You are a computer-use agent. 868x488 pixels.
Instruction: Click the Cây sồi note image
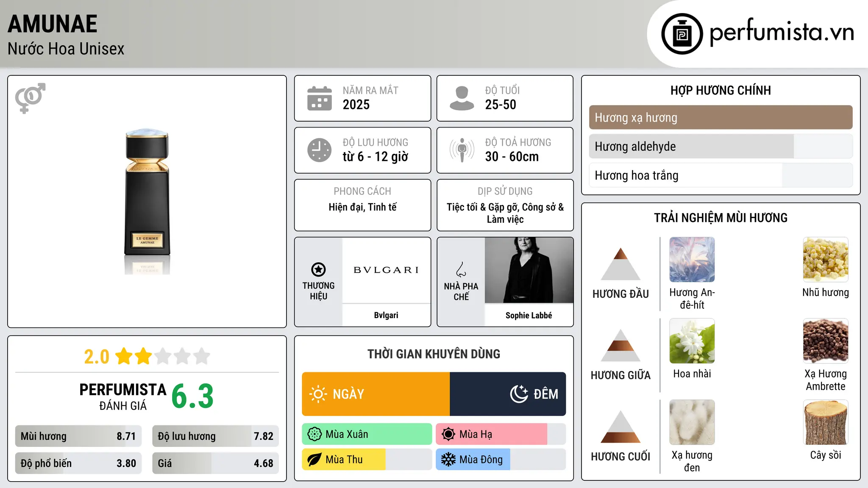pyautogui.click(x=826, y=422)
